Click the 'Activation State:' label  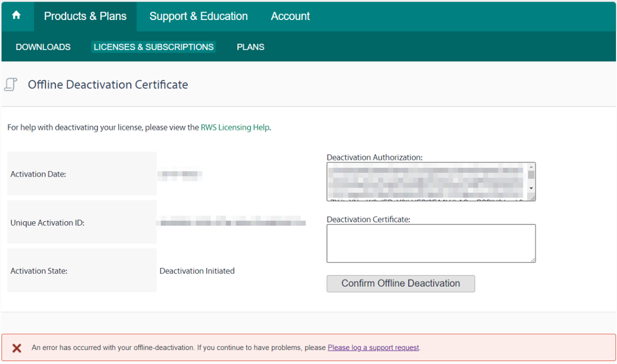39,271
